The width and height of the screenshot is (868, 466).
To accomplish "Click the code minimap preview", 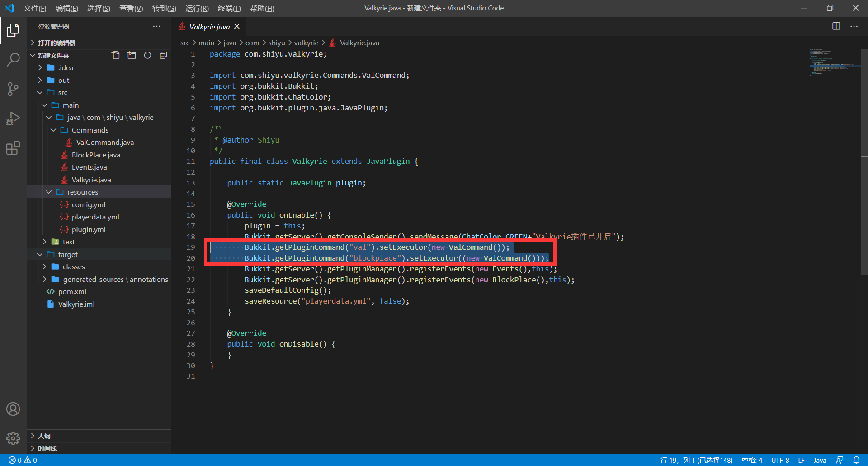I will tap(834, 62).
